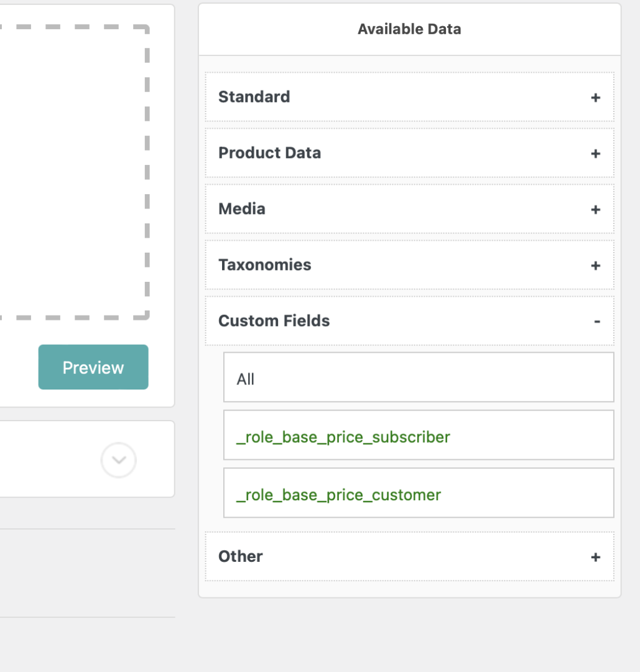Click the Preview button
The height and width of the screenshot is (672, 640).
93,367
